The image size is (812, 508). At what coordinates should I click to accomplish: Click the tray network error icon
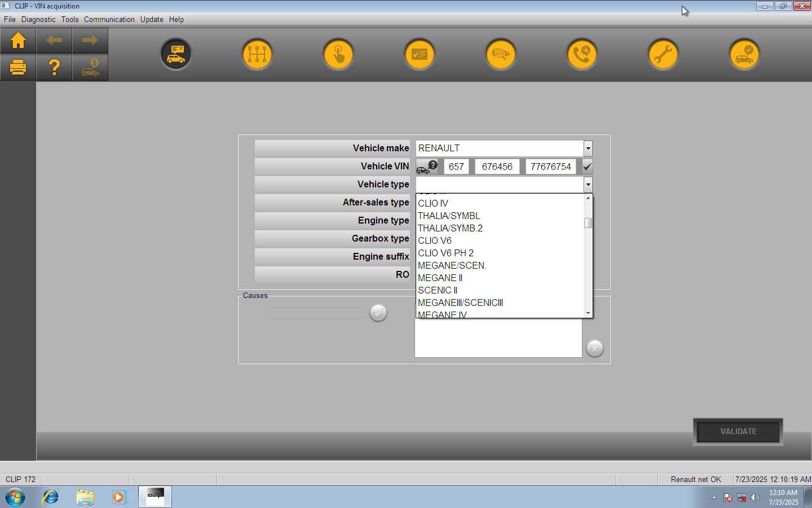[742, 497]
